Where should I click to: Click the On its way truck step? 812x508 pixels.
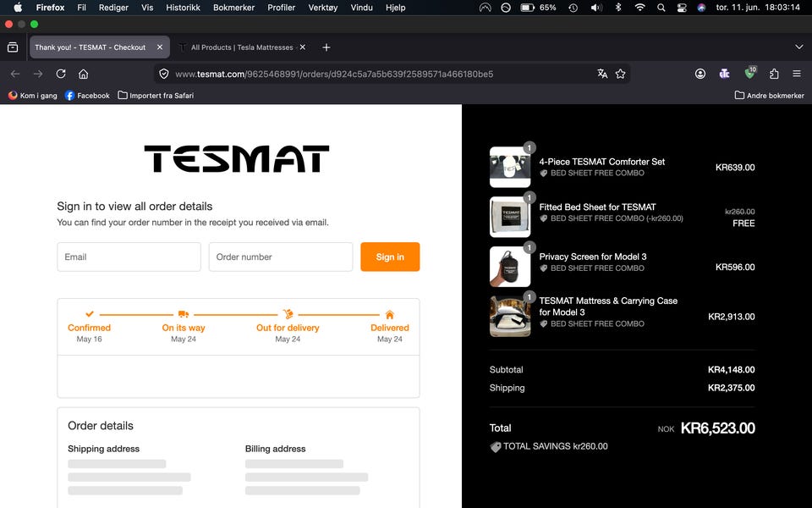[x=184, y=327]
